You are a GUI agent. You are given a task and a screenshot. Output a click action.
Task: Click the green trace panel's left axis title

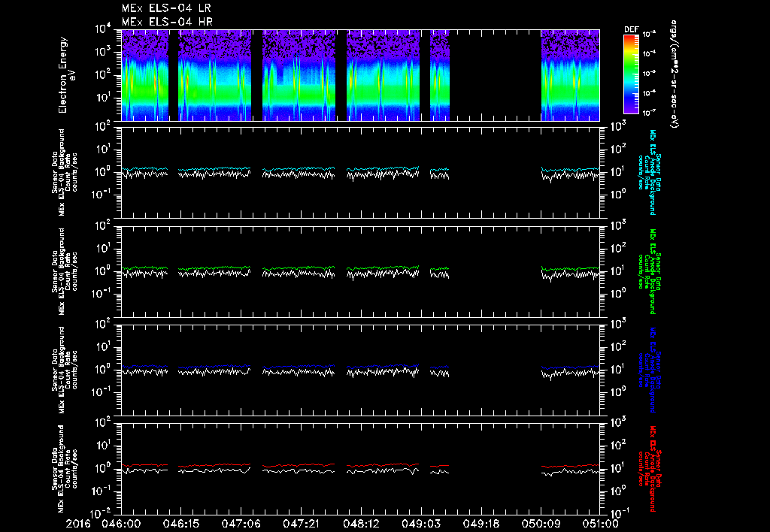click(65, 271)
